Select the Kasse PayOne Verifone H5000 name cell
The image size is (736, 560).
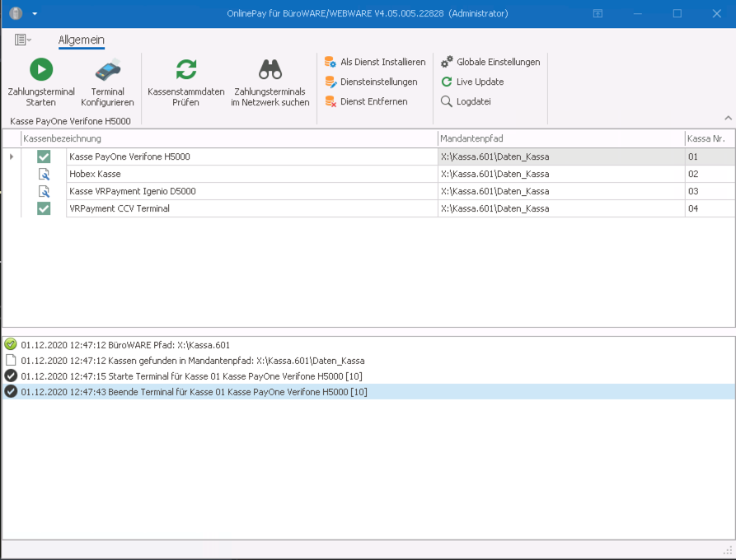(x=252, y=156)
